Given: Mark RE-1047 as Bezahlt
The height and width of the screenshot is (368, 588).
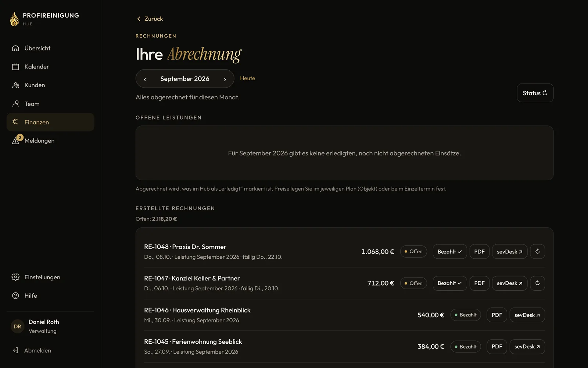Looking at the screenshot, I should pos(449,283).
